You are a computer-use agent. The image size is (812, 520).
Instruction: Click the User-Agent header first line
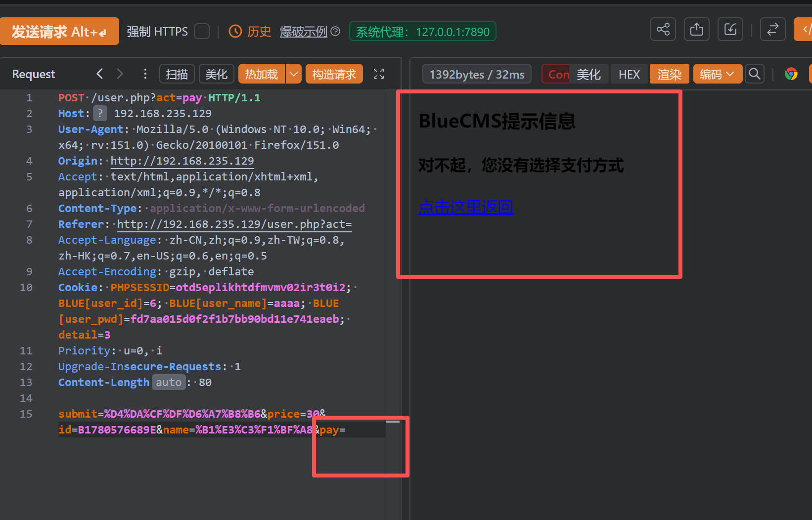pos(218,130)
